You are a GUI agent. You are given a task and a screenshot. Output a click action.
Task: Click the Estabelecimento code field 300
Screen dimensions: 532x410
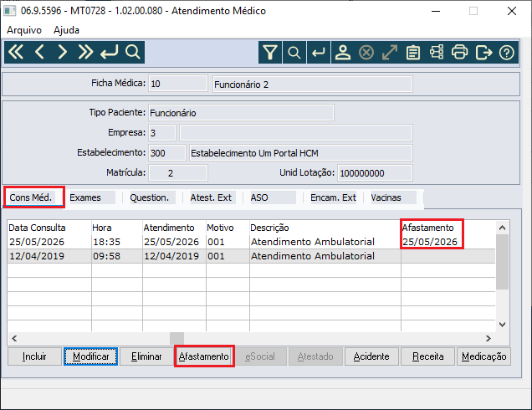(x=167, y=153)
